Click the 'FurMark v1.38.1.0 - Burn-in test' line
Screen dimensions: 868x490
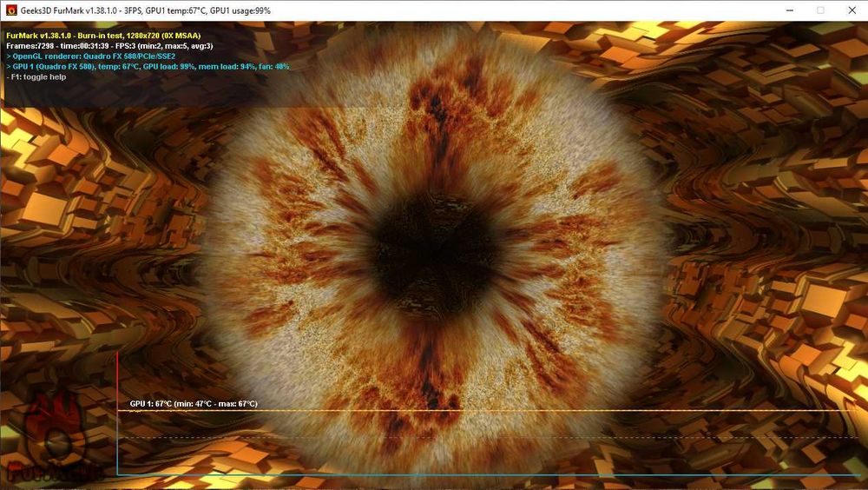103,36
